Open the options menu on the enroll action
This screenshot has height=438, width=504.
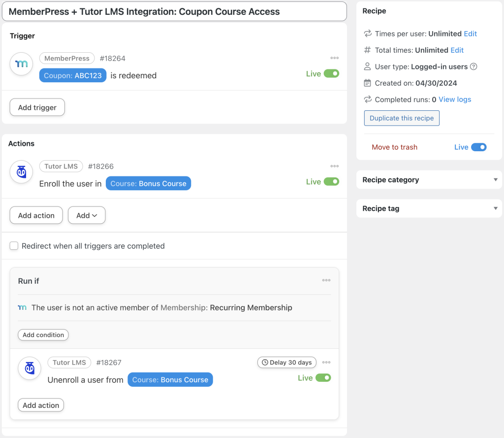point(335,166)
